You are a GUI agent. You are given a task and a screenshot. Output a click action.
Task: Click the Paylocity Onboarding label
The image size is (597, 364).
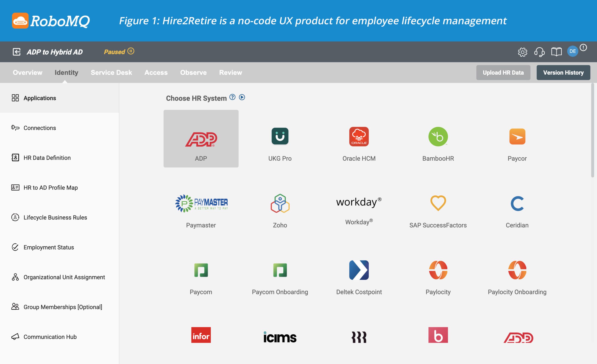517,292
